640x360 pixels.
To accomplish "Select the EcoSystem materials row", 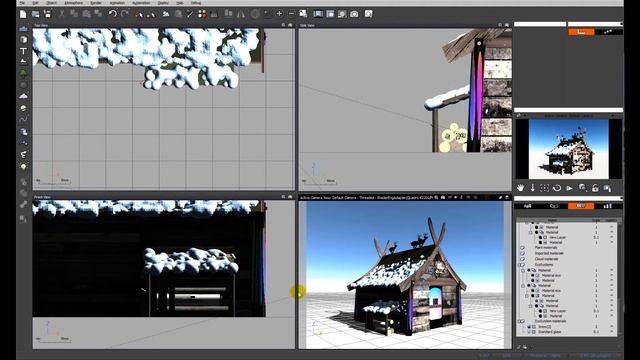I will tap(568, 321).
